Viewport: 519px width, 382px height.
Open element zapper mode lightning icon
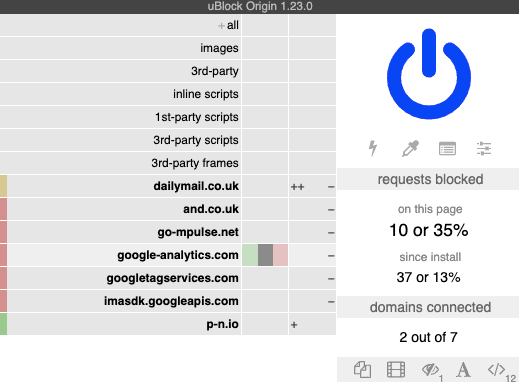coord(373,148)
